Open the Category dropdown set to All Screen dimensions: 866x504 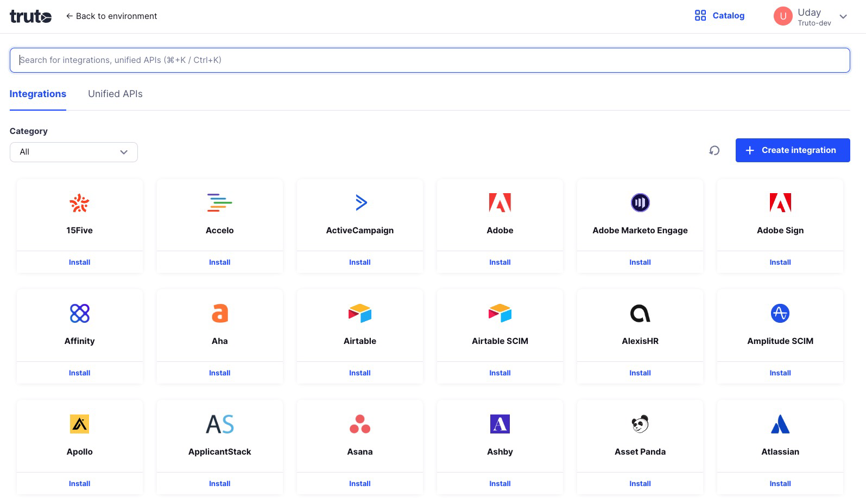[x=74, y=152]
